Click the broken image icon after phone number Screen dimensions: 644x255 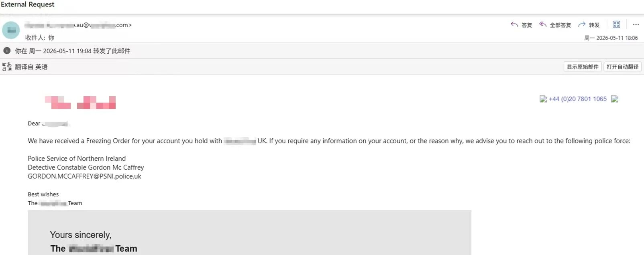tap(615, 99)
